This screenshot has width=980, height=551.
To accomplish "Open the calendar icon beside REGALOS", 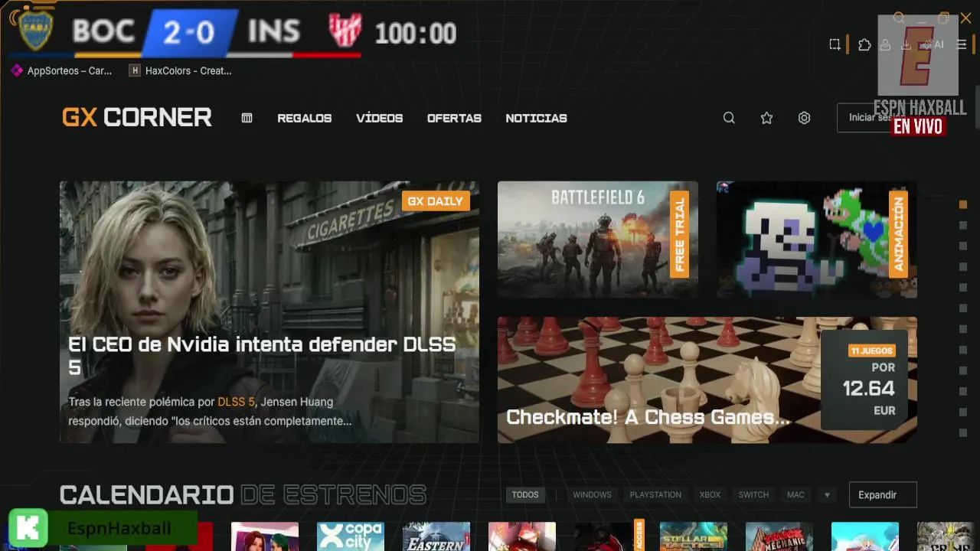I will click(x=247, y=118).
